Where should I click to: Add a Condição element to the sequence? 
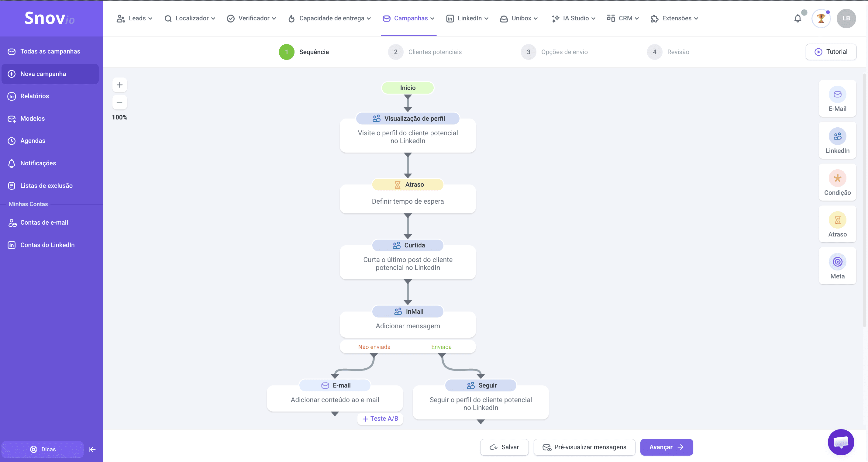pos(837,182)
